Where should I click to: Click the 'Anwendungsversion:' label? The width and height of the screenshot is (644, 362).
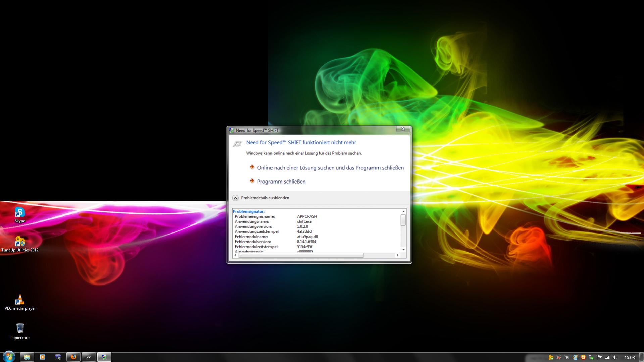pyautogui.click(x=253, y=226)
